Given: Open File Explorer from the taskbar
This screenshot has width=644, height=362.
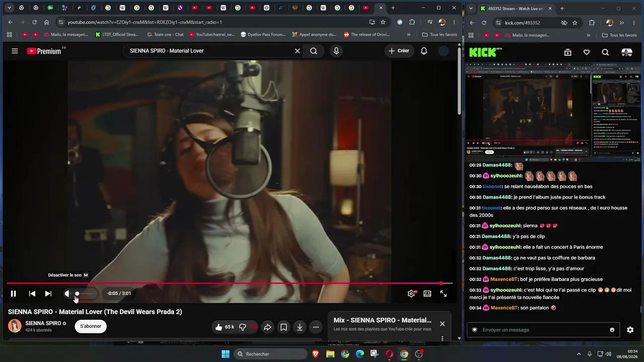Looking at the screenshot, I should click(x=330, y=354).
